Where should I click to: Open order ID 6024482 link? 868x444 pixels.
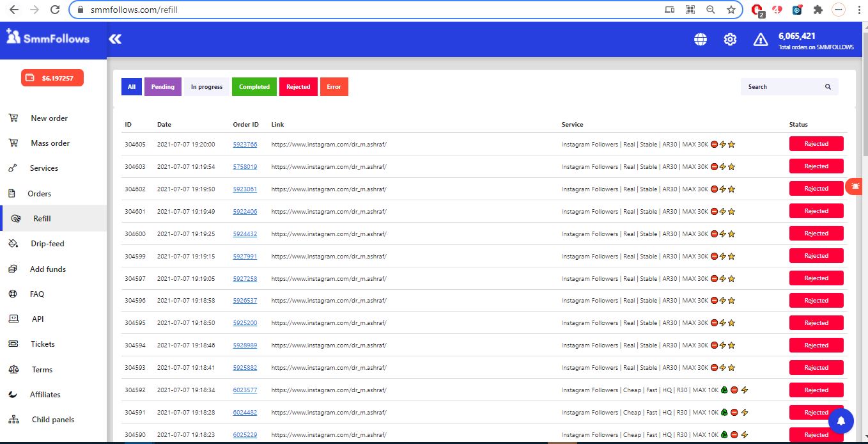point(245,413)
